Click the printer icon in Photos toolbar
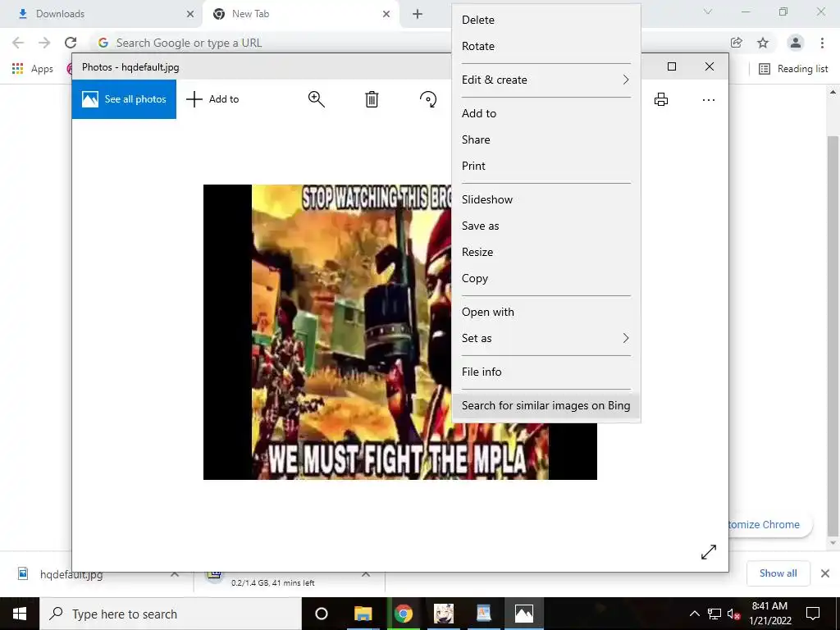 661,99
